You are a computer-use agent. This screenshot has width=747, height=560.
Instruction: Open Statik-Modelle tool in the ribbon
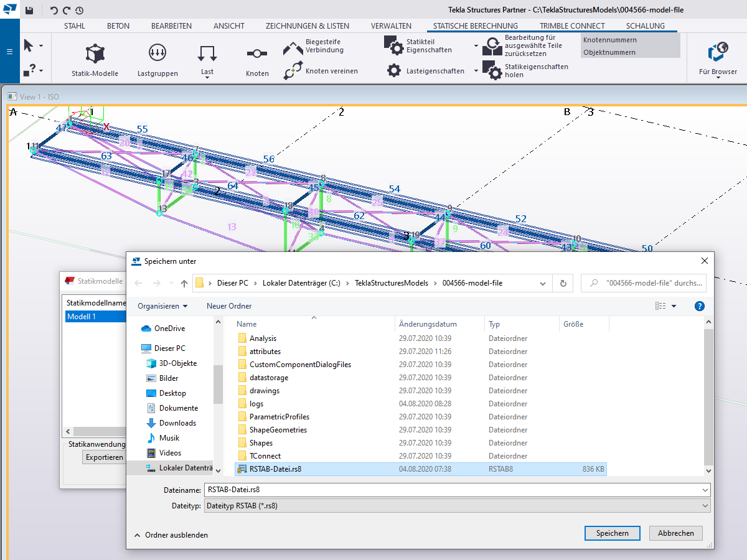click(95, 60)
